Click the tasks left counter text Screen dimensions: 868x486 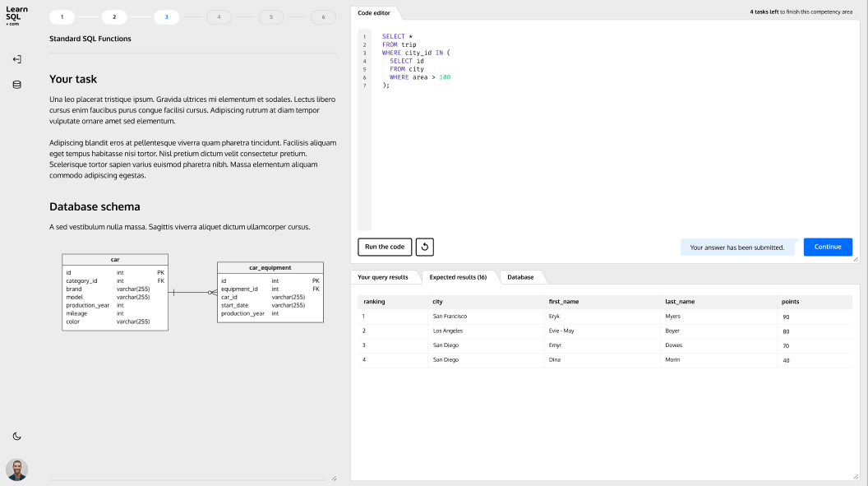[801, 12]
